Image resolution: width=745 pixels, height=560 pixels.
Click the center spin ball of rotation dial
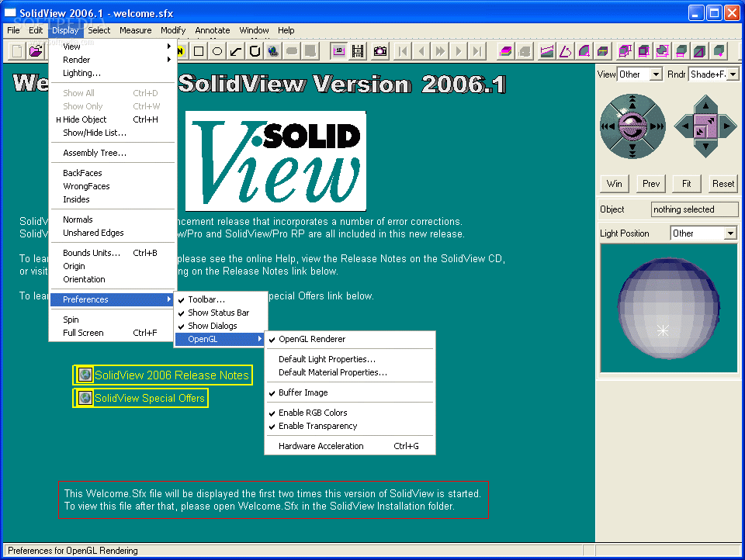coord(632,126)
